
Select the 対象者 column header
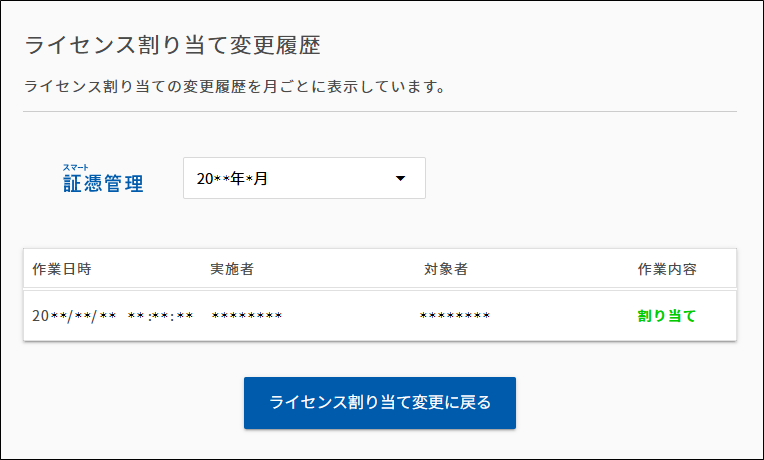click(446, 269)
